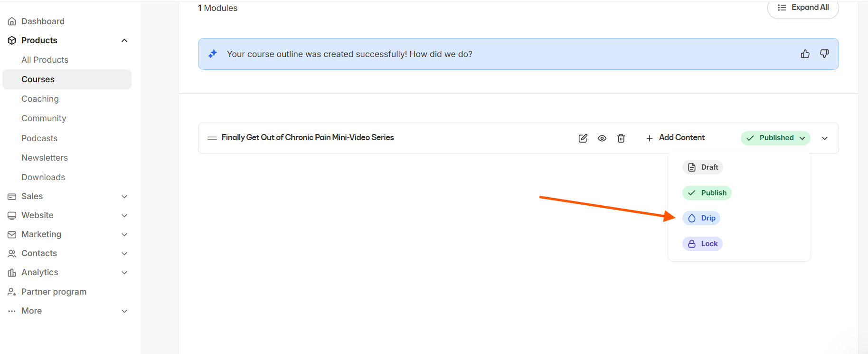Click the trash icon to delete module
Viewport: 868px width, 354px height.
coord(621,138)
